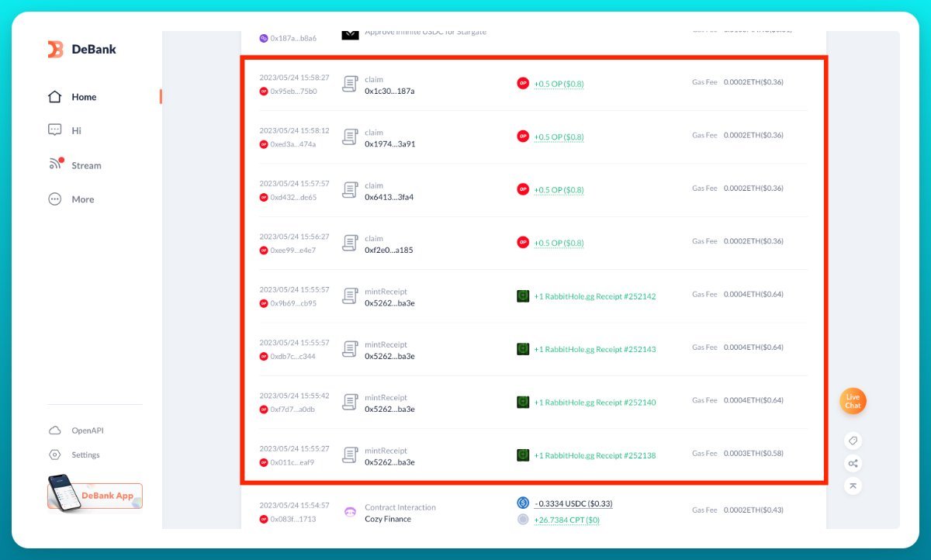Image resolution: width=931 pixels, height=560 pixels.
Task: Click OP token icon in 15:58:27 row
Action: click(523, 83)
